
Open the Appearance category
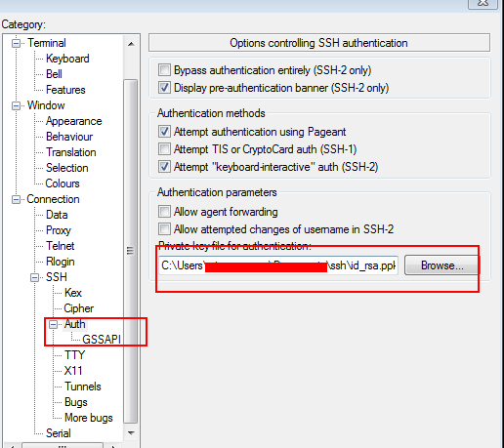click(x=73, y=121)
